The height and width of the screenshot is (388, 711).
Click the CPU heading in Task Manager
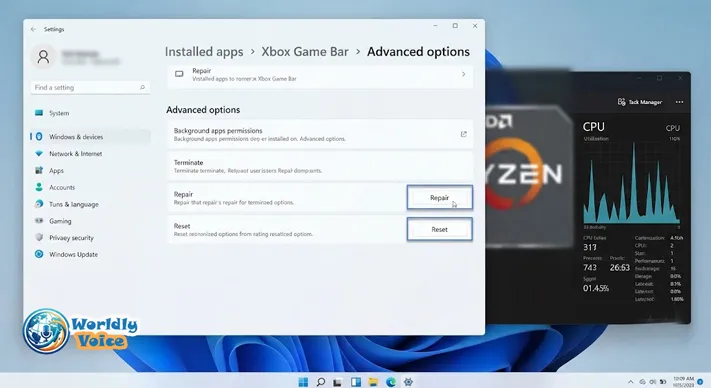[x=594, y=126]
